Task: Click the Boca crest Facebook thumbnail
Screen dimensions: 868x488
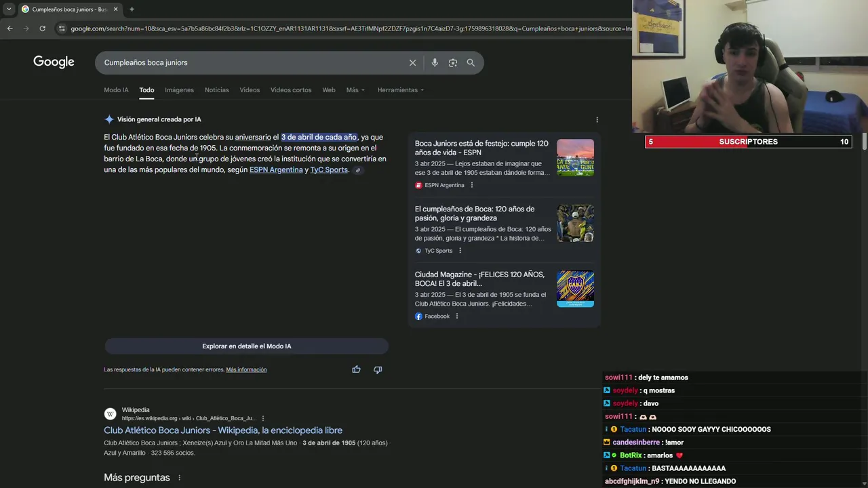Action: [575, 289]
